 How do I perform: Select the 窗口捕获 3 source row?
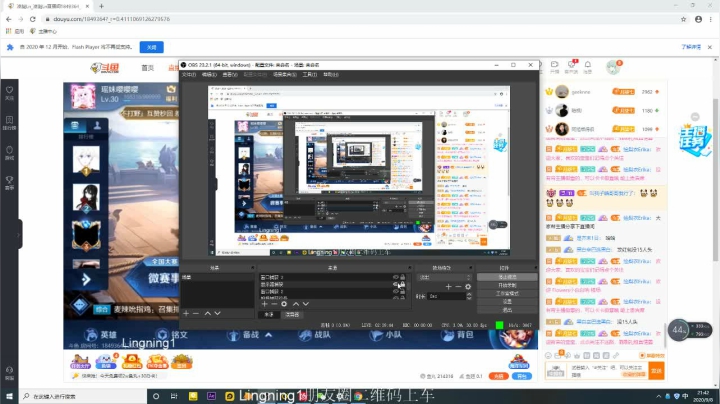(332, 277)
